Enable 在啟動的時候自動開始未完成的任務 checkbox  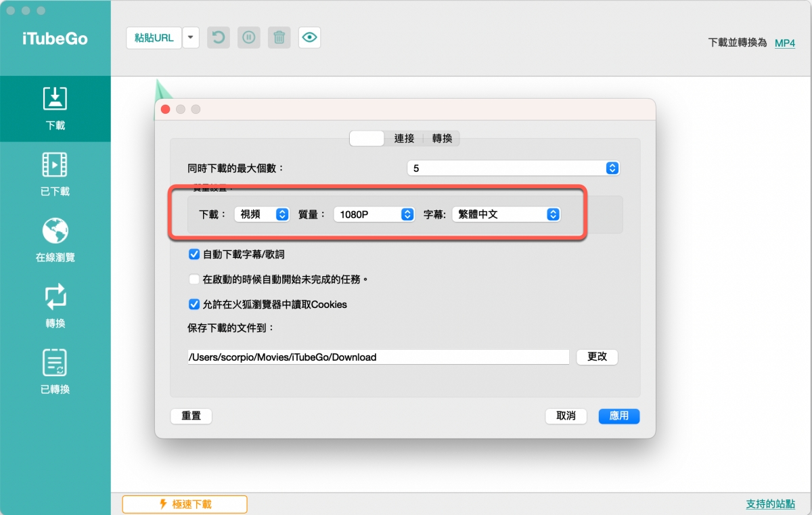coord(194,279)
